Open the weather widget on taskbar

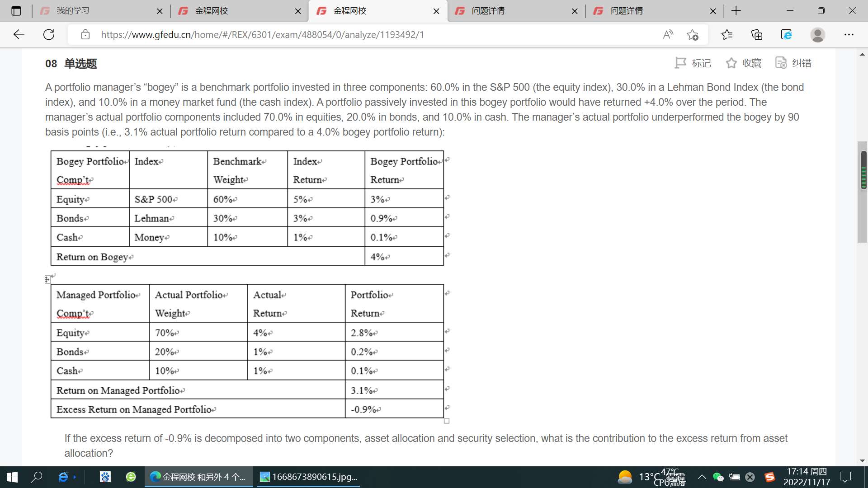[x=651, y=477]
